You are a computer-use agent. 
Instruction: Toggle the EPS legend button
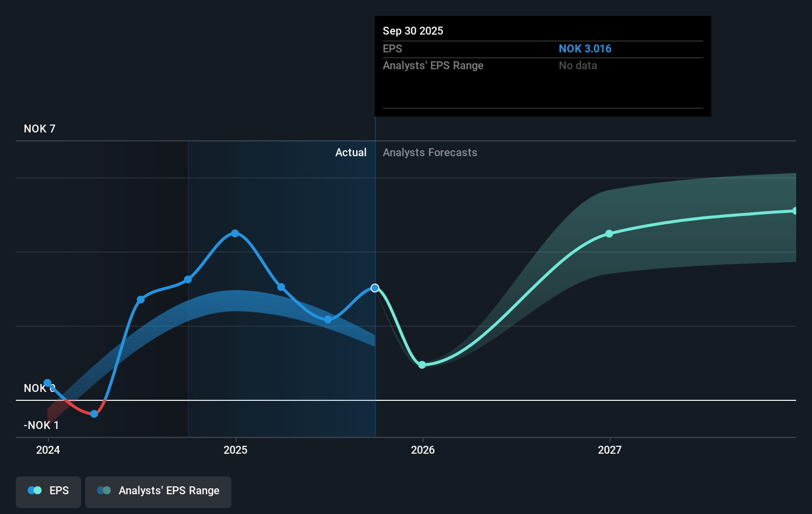(x=48, y=492)
